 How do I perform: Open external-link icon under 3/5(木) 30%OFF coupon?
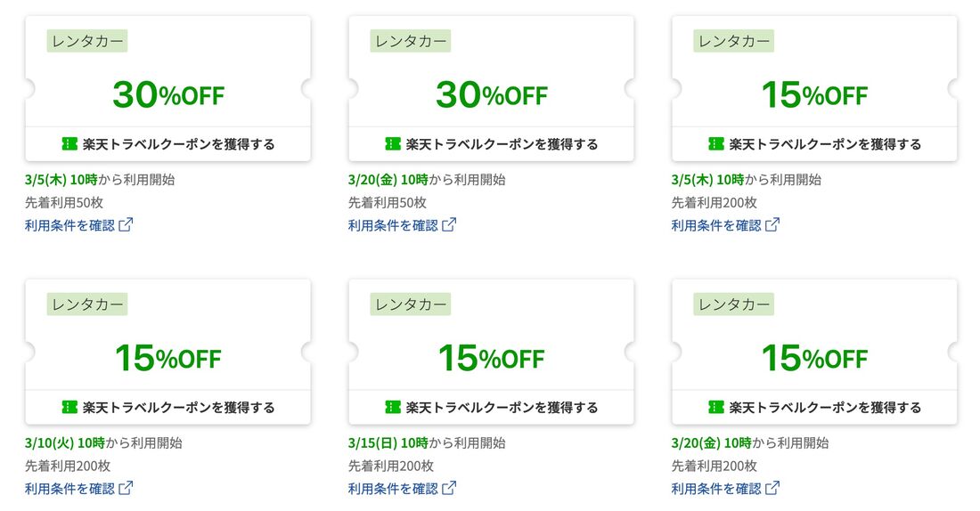[127, 225]
